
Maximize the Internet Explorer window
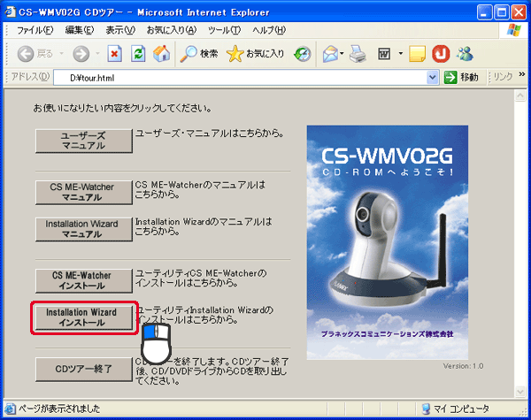point(502,12)
